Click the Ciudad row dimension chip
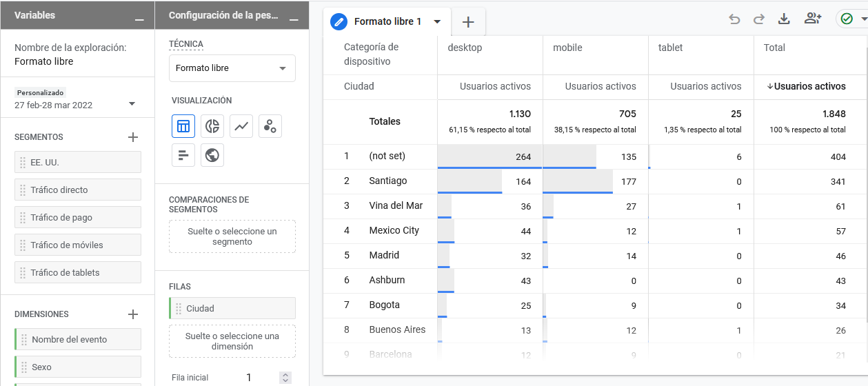 point(232,308)
